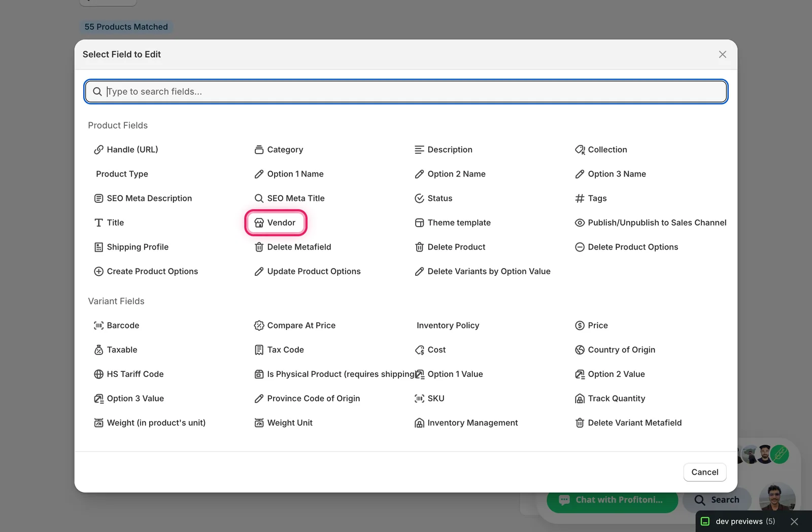Click the dollar icon beside Price
The height and width of the screenshot is (532, 812).
coord(580,326)
